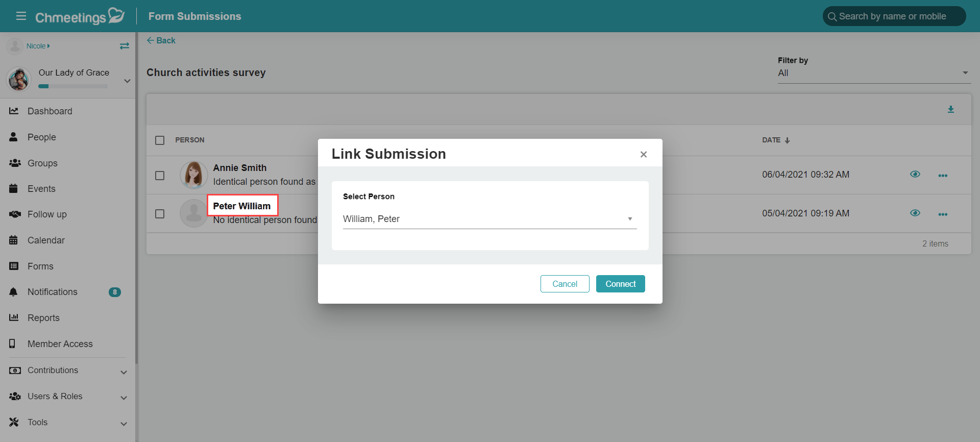Open the Filter by All dropdown
The image size is (980, 442).
(874, 73)
